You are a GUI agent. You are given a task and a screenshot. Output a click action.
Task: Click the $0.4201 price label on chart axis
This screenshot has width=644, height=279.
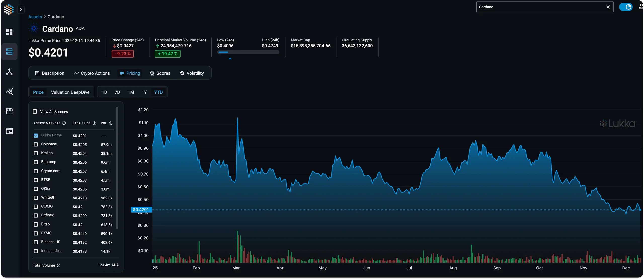141,210
